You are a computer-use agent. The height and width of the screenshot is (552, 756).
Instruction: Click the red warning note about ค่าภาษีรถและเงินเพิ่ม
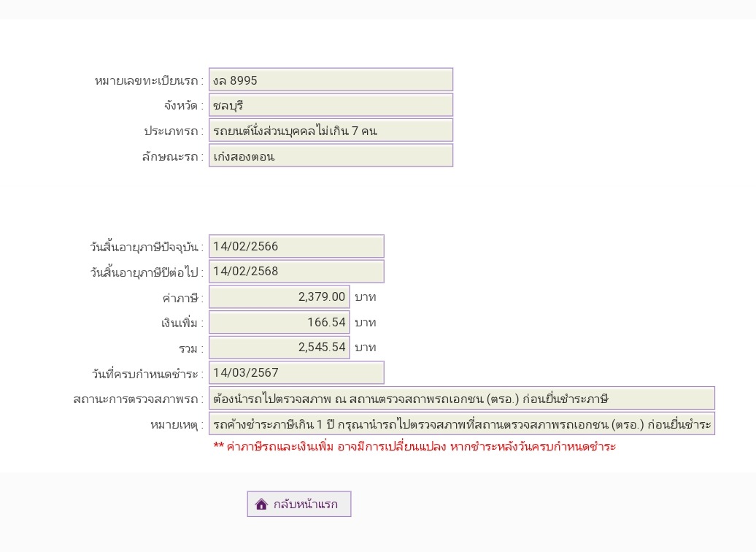click(414, 446)
